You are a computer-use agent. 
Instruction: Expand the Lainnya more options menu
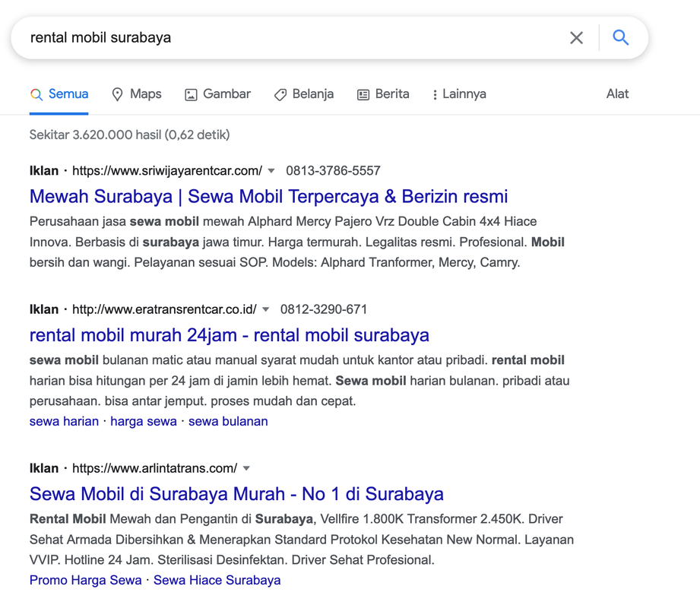click(x=458, y=94)
